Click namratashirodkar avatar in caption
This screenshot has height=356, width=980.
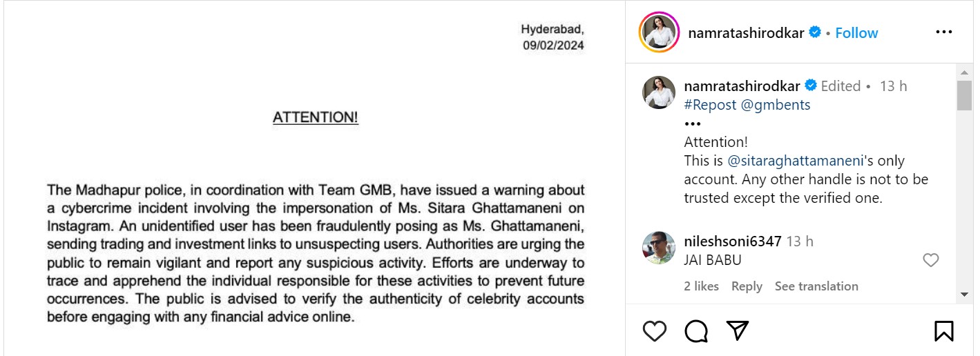pos(658,92)
